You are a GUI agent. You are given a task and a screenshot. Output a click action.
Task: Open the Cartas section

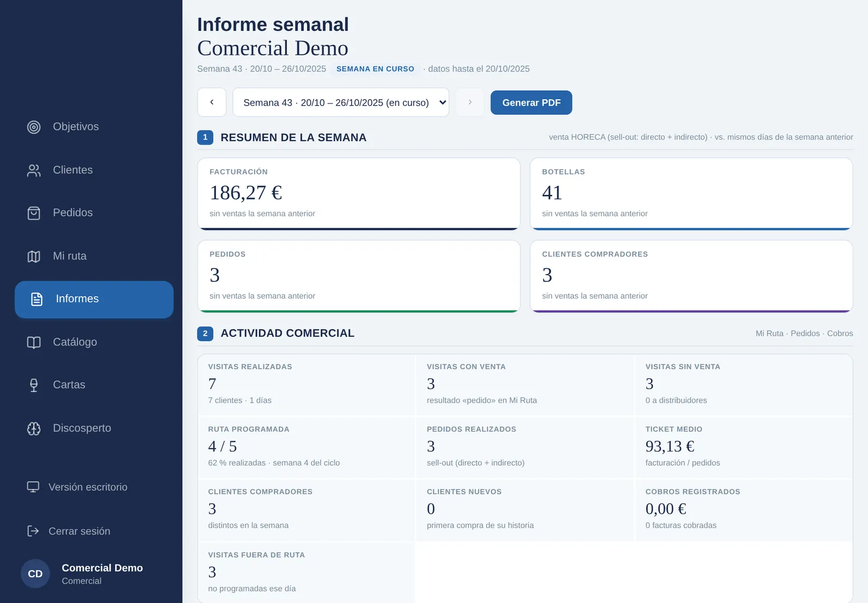coord(94,385)
